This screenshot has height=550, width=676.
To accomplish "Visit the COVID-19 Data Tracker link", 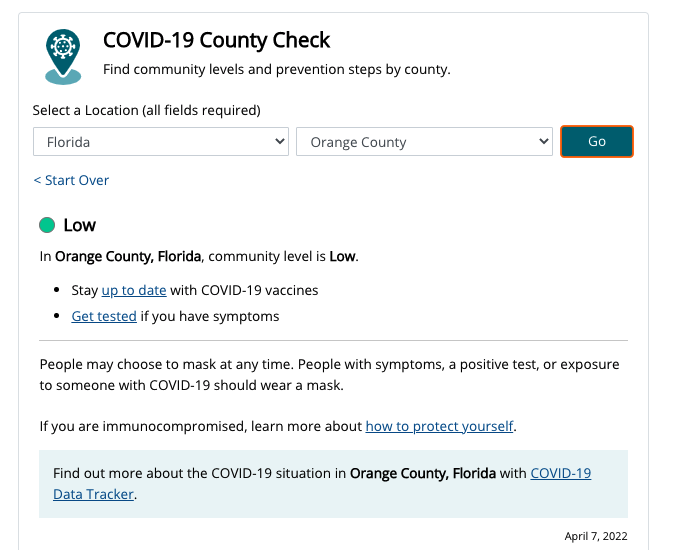I will 560,473.
